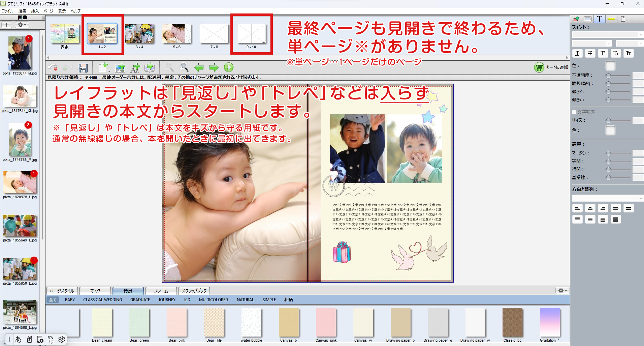Click the green shopping cart icon
Screen dimensions: 644x346
pos(539,67)
